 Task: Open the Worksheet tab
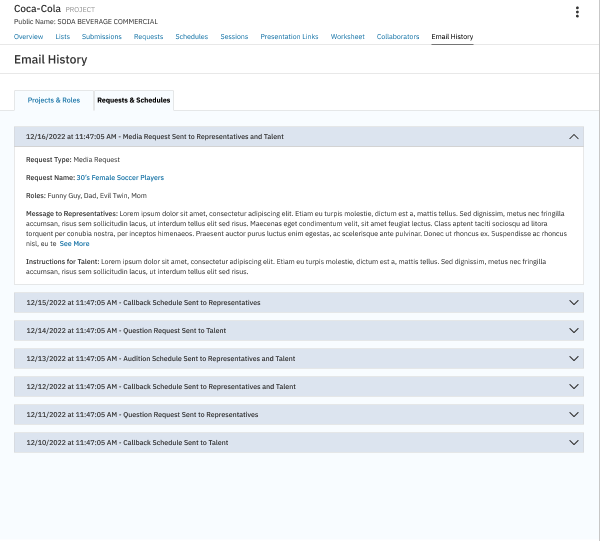pos(347,37)
